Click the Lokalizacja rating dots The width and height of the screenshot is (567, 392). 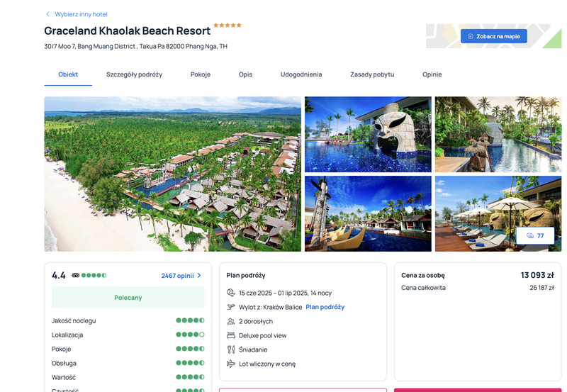click(x=190, y=335)
